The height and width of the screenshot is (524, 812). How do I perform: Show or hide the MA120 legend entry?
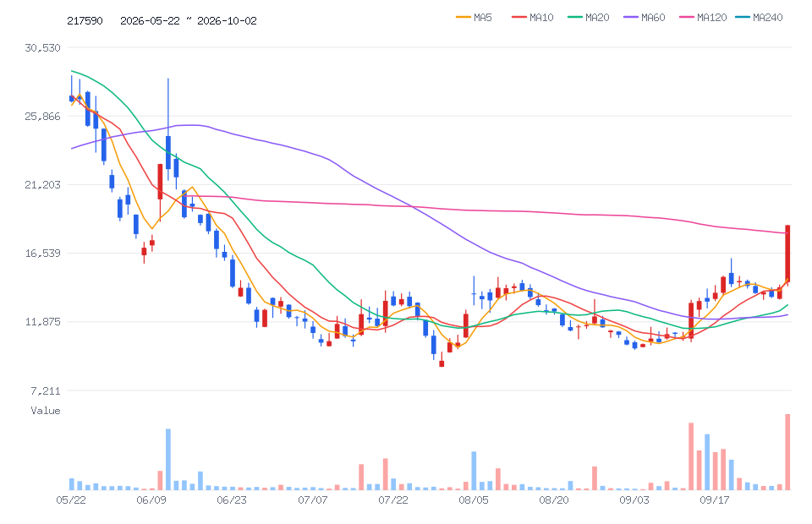703,18
